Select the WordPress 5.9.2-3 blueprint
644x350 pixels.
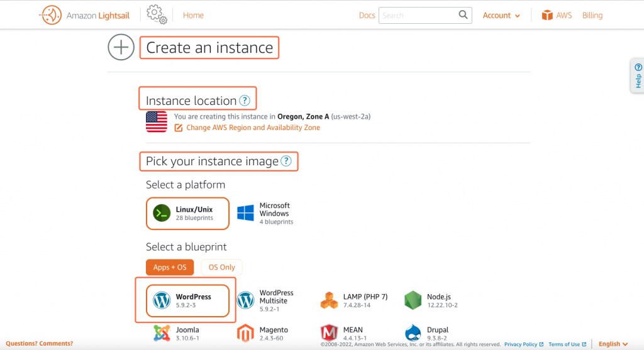(187, 301)
